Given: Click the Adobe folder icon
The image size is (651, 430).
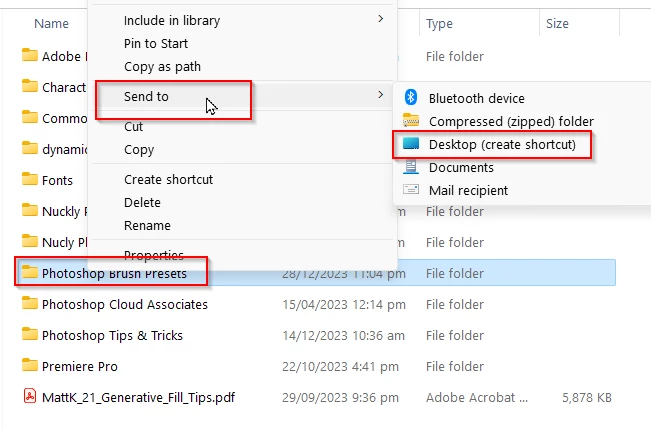Looking at the screenshot, I should [x=29, y=55].
